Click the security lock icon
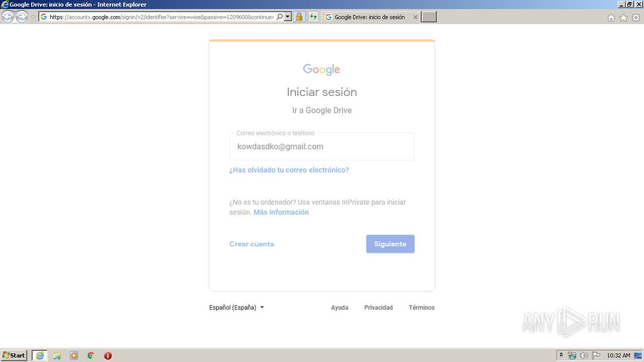 coord(299,17)
